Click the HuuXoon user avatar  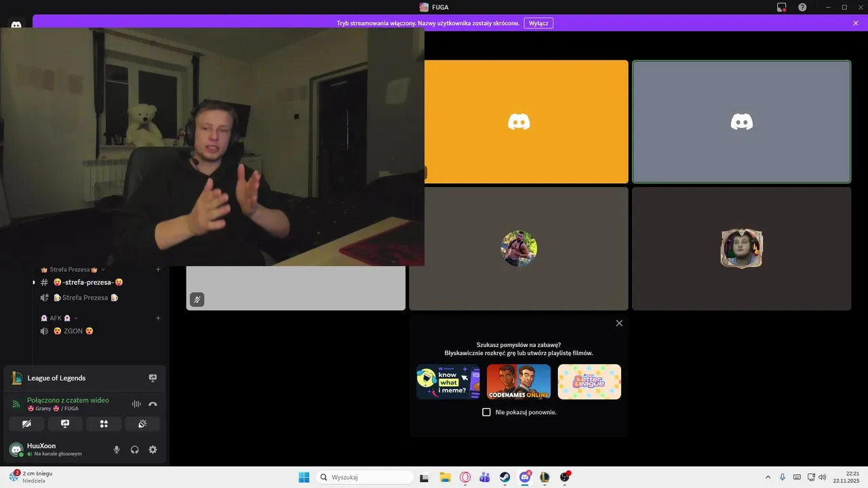pyautogui.click(x=16, y=449)
